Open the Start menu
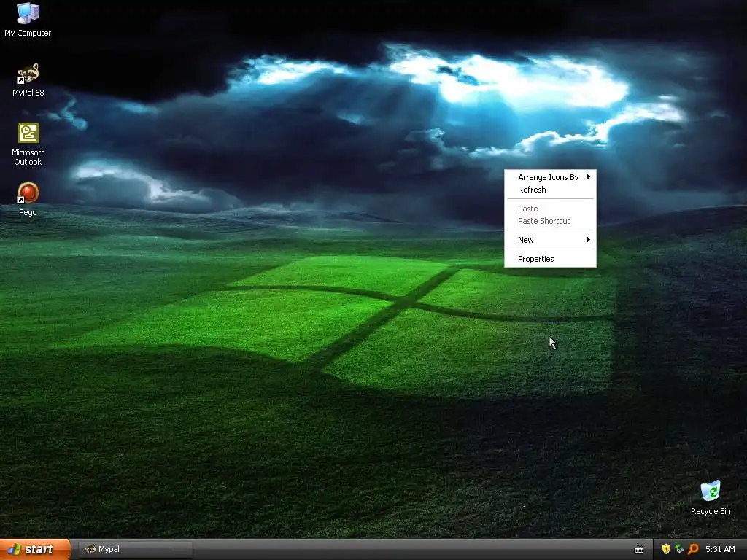Screen dimensions: 747x560 coord(35,549)
